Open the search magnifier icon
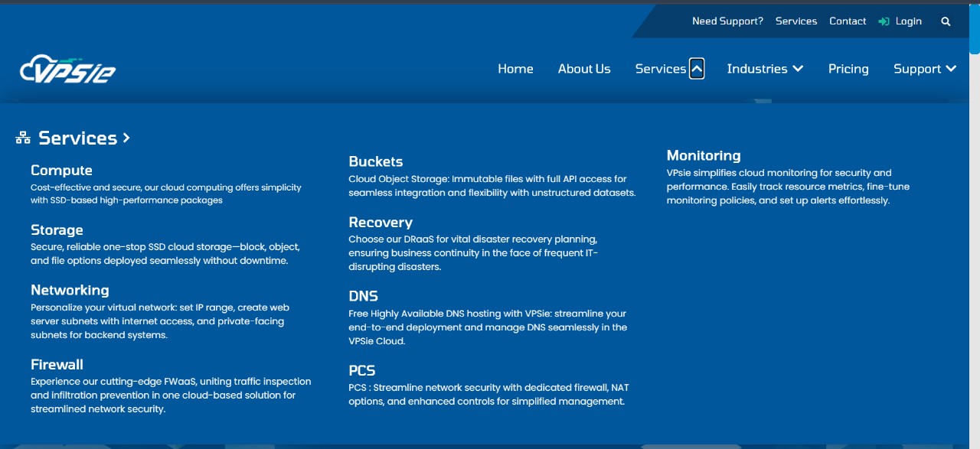The height and width of the screenshot is (449, 980). (946, 21)
